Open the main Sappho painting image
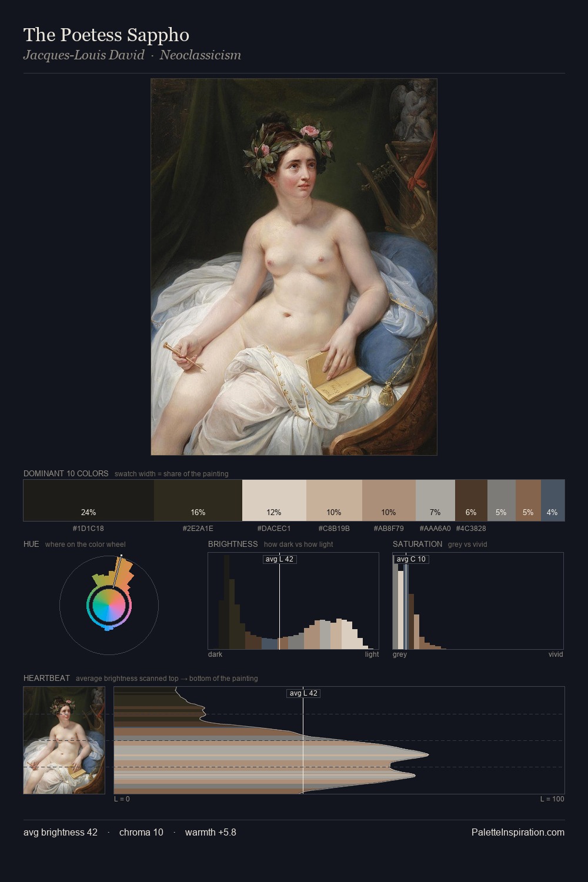588x882 pixels. (294, 267)
